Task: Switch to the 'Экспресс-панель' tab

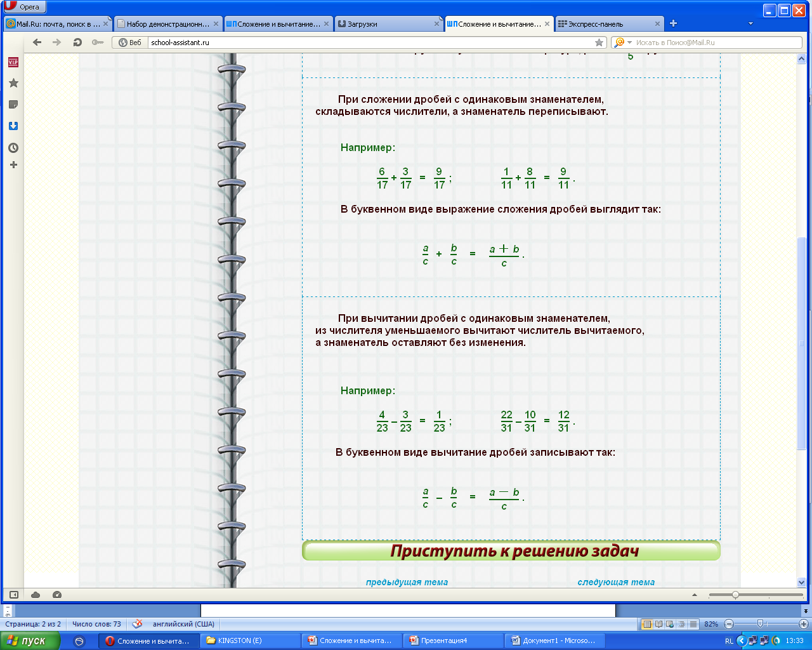Action: [608, 24]
